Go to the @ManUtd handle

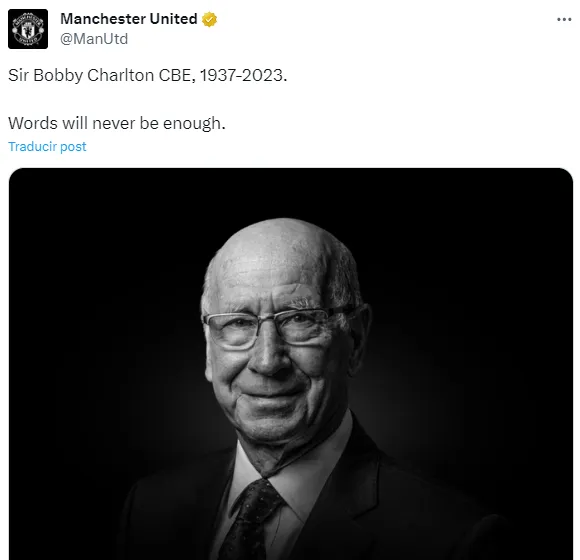tap(94, 39)
